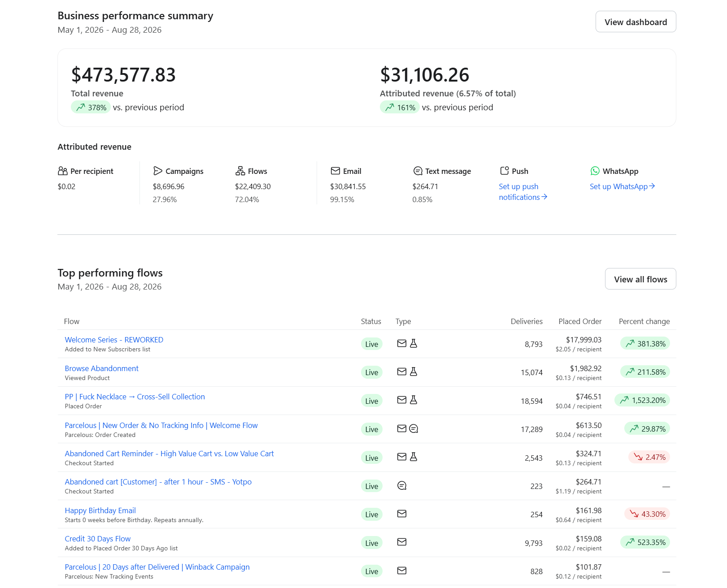The height and width of the screenshot is (588, 727).
Task: Click the 378% total revenue change badge
Action: (91, 107)
